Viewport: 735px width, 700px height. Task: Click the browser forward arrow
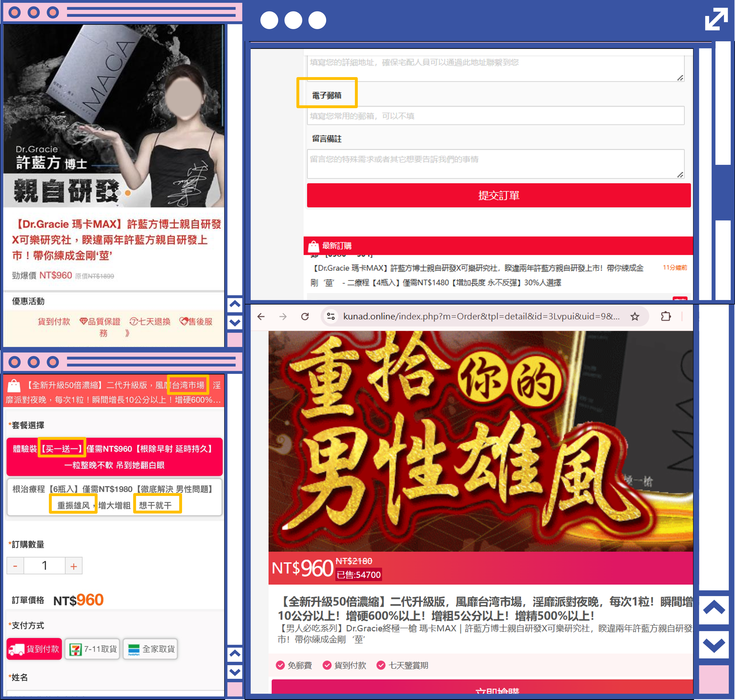283,317
